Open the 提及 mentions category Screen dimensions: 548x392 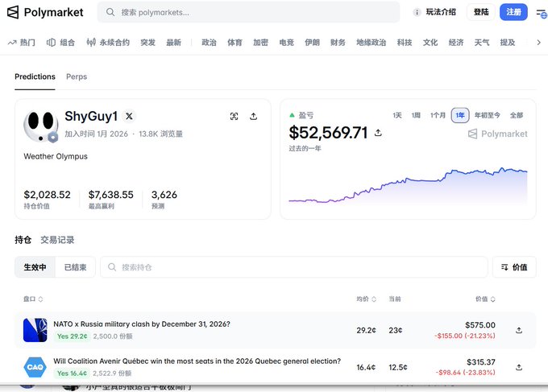pos(508,43)
